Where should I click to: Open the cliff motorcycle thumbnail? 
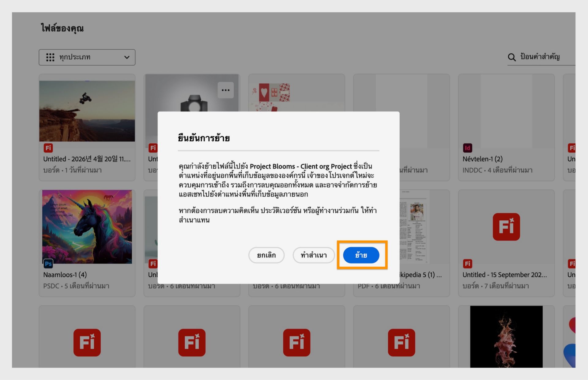point(87,111)
